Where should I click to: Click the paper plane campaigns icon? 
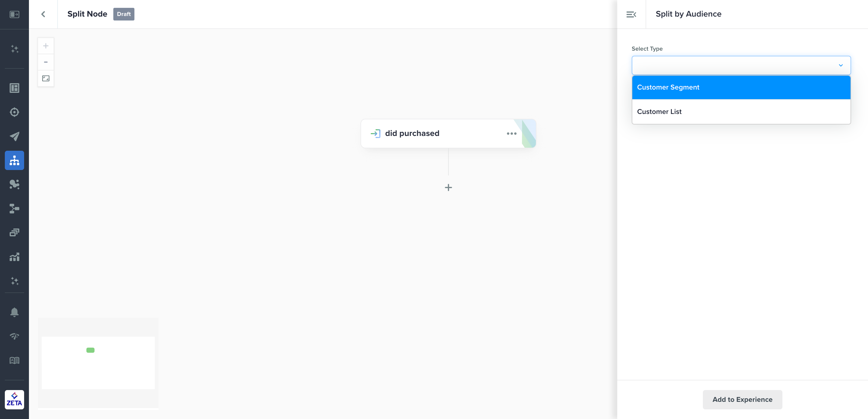[x=14, y=136]
